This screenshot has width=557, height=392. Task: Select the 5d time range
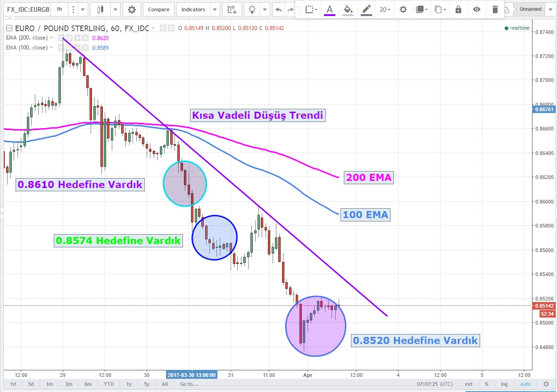[31, 384]
